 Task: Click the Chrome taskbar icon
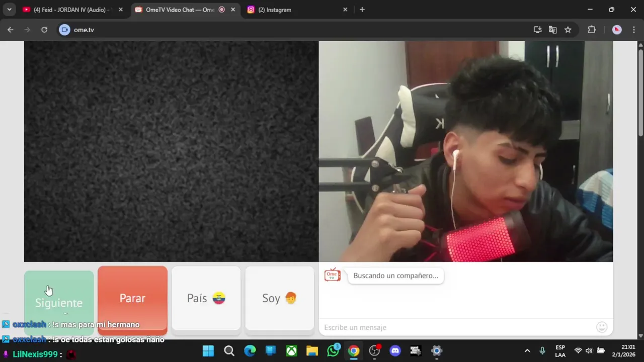pyautogui.click(x=354, y=351)
